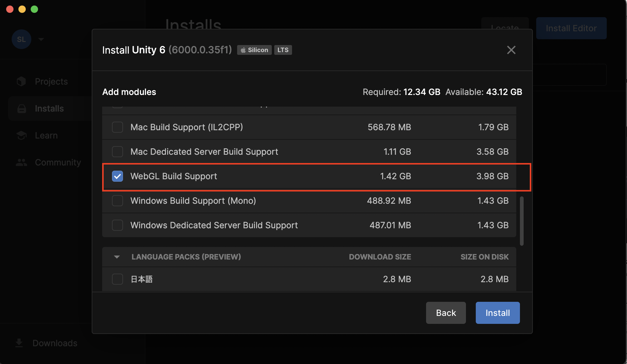The width and height of the screenshot is (627, 364).
Task: Open the Community sidebar tab
Action: [x=58, y=162]
